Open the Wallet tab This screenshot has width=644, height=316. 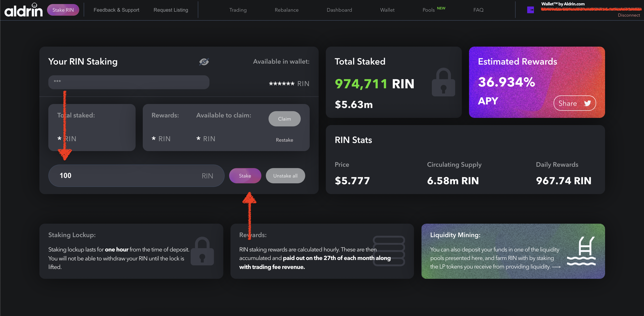coord(387,10)
